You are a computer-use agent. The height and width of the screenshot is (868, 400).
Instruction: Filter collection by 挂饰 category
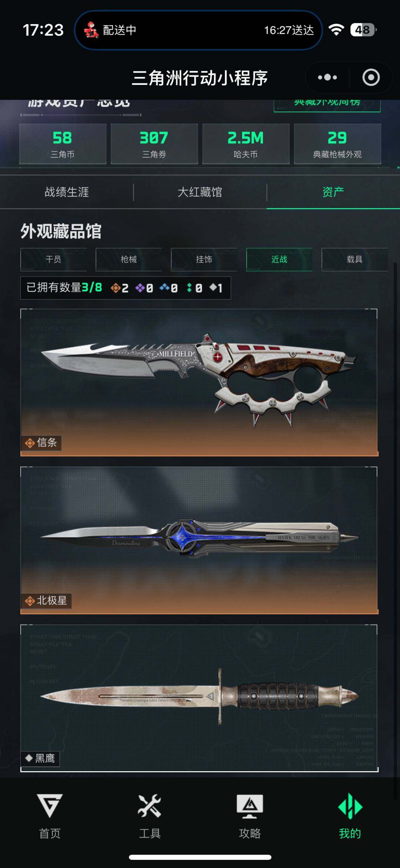[x=204, y=260]
